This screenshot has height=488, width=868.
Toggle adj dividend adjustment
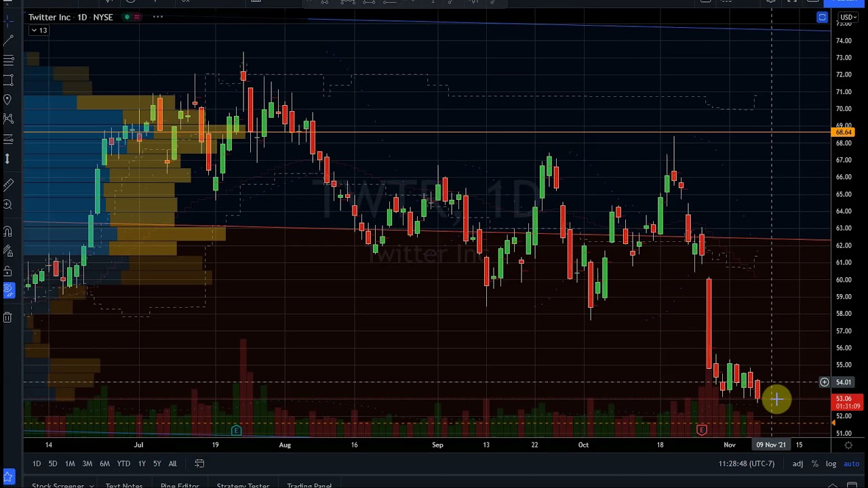[797, 464]
